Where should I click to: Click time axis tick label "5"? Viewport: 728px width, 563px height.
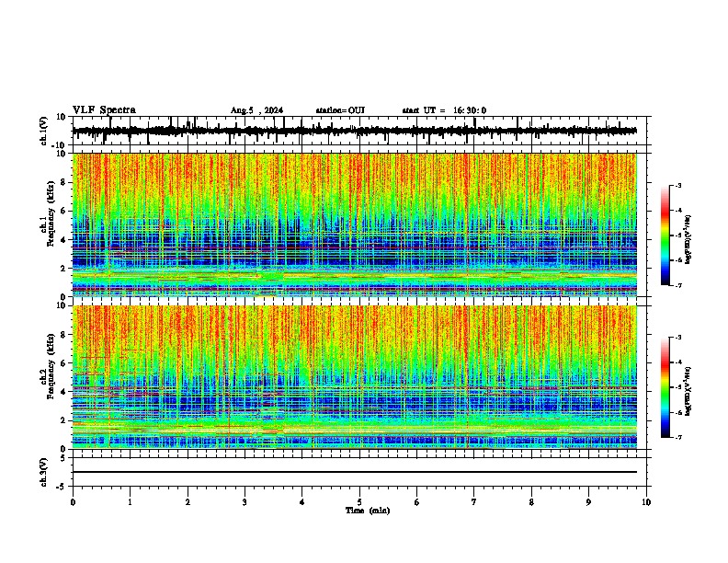(x=359, y=502)
